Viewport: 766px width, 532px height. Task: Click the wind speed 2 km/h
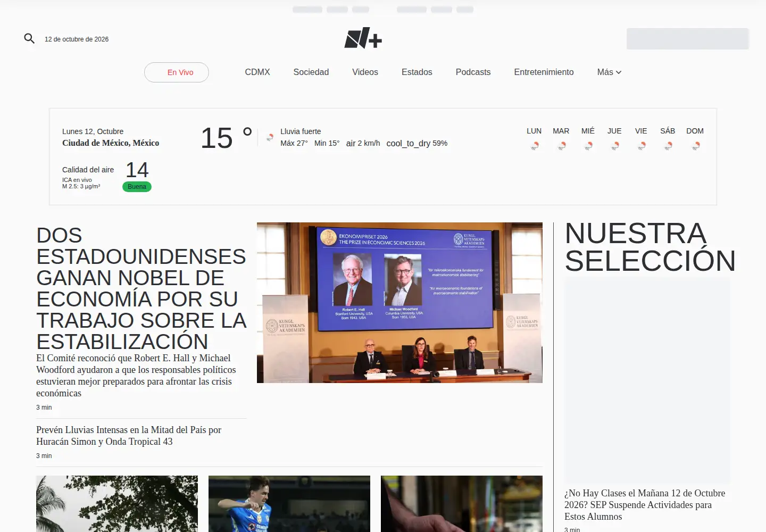coord(369,143)
